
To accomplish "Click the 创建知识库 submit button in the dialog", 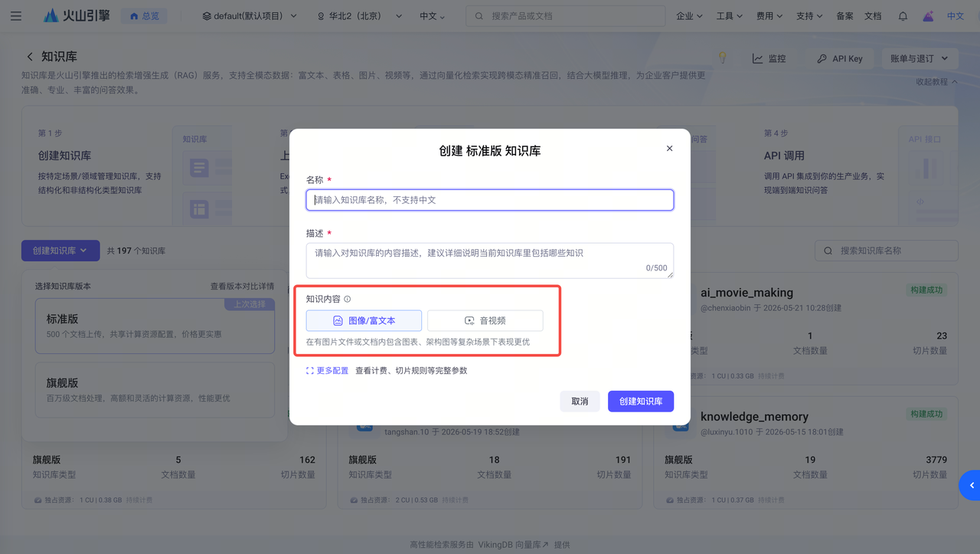I will pos(641,402).
